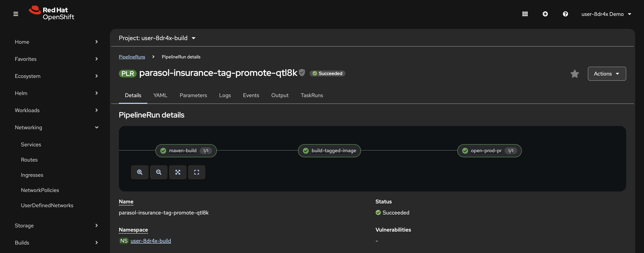This screenshot has width=644, height=253.
Task: Open the user-8dr4x-build namespace link
Action: click(x=150, y=241)
